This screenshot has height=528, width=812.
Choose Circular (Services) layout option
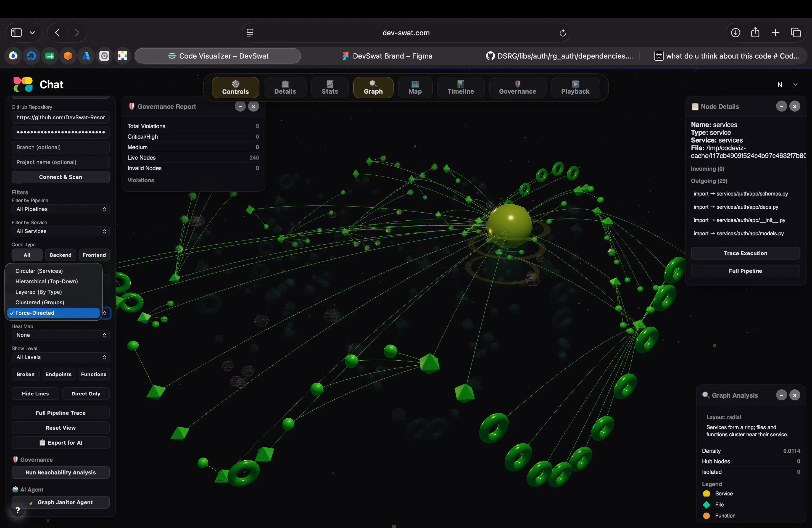tap(54, 271)
